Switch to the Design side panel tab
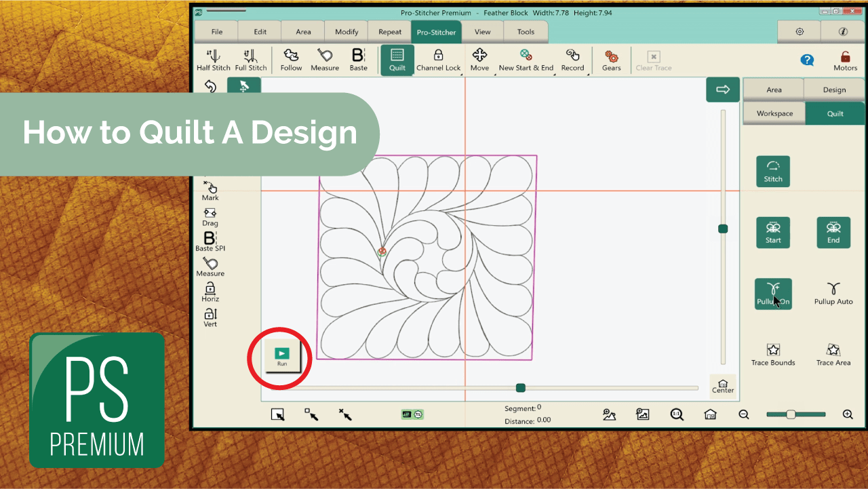Screen dimensions: 868x489 835,90
